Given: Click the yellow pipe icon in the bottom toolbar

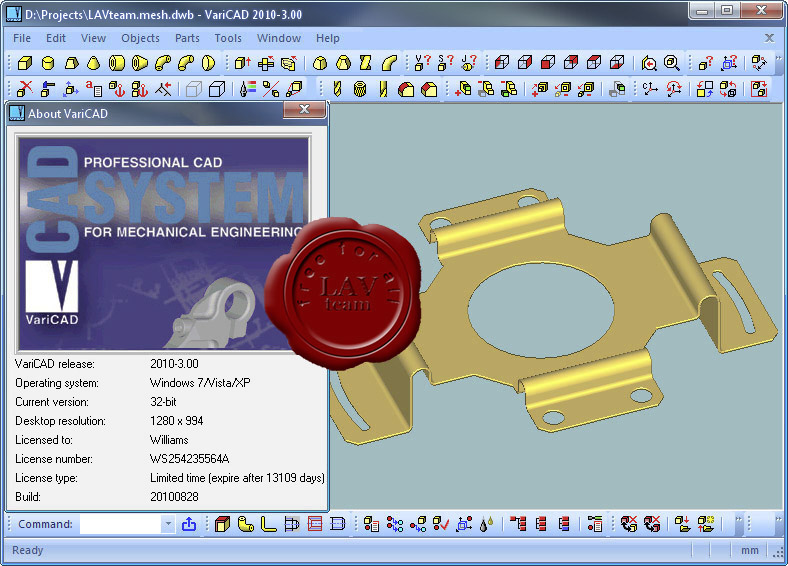Looking at the screenshot, I should pyautogui.click(x=245, y=524).
